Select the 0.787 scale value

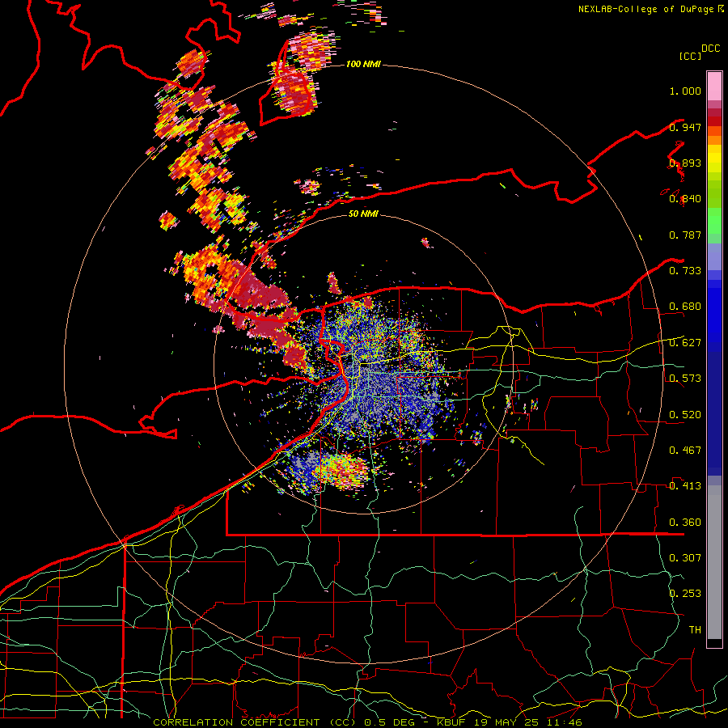685,235
